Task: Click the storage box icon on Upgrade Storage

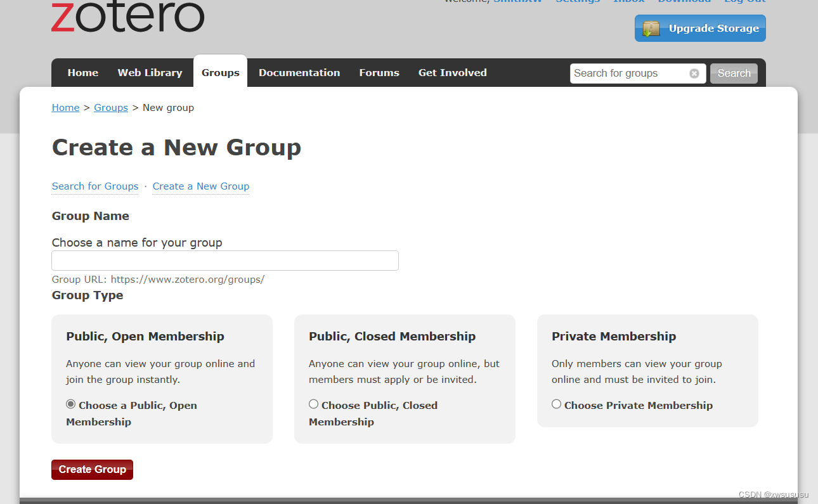Action: 651,29
